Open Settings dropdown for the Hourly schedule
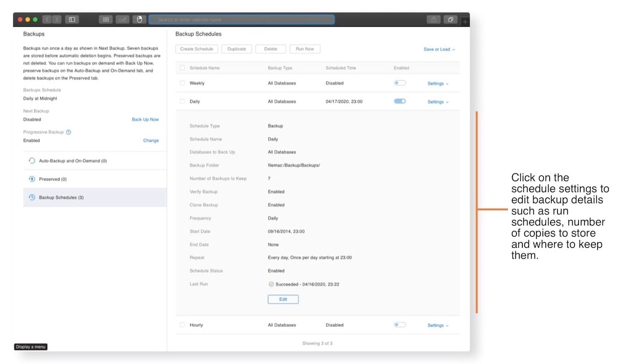The image size is (625, 364). 437,325
